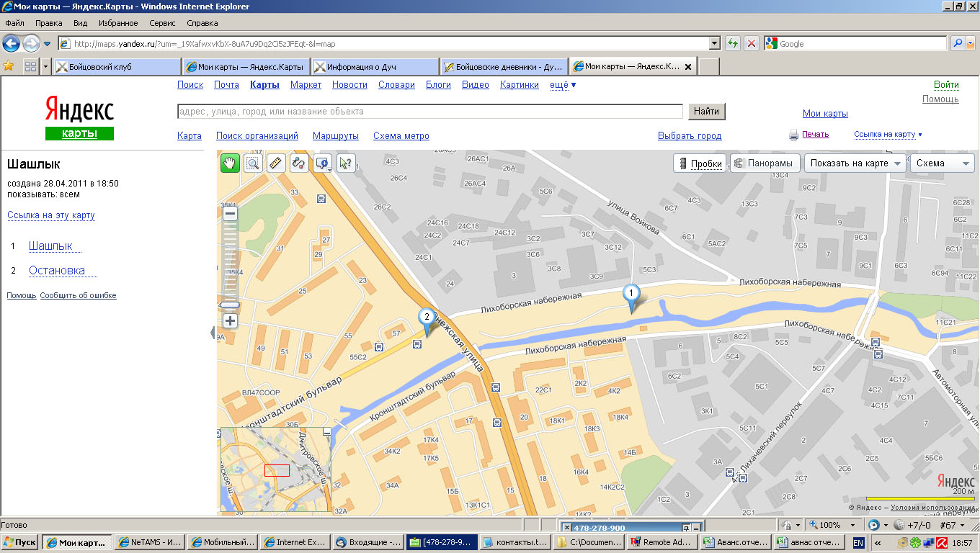Viewport: 980px width, 553px height.
Task: Move the map zoom slider handle
Action: [230, 305]
